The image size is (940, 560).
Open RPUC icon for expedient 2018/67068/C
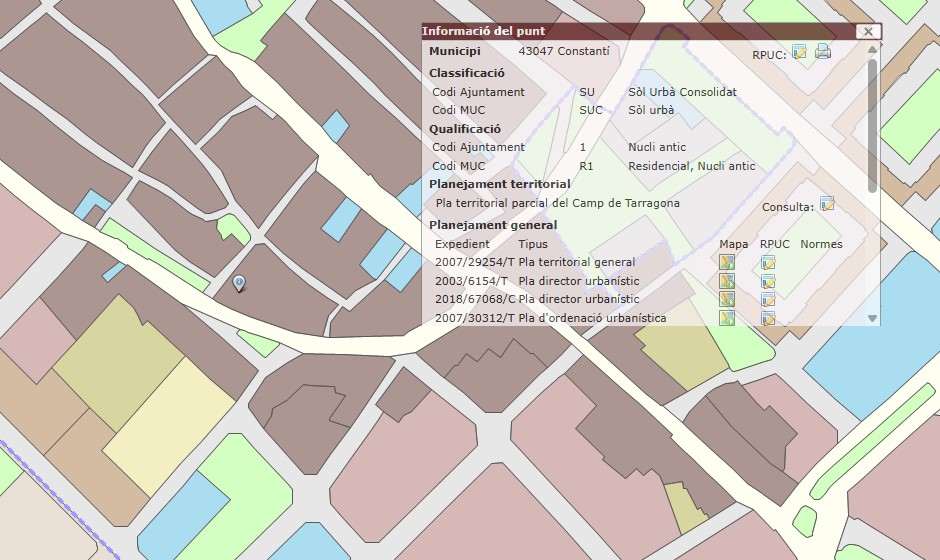click(x=768, y=299)
